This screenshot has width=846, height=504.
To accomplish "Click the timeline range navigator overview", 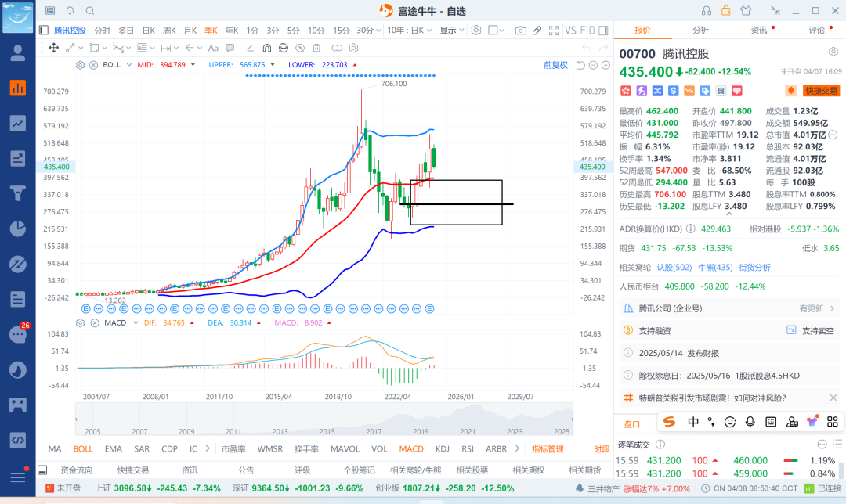I will (324, 419).
